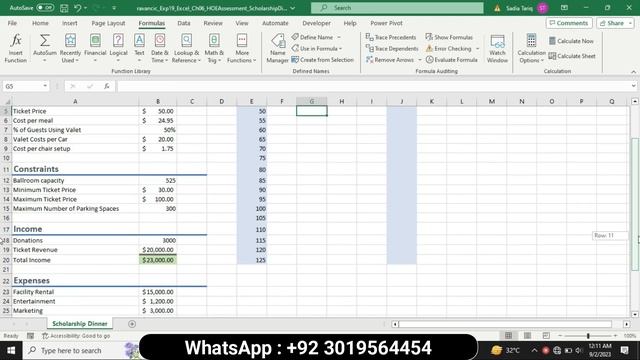
Task: Click Trace Precedents
Action: click(391, 37)
